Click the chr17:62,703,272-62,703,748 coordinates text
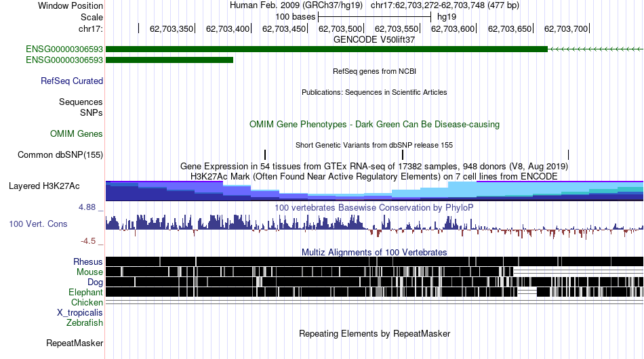644x359 pixels. pos(445,5)
